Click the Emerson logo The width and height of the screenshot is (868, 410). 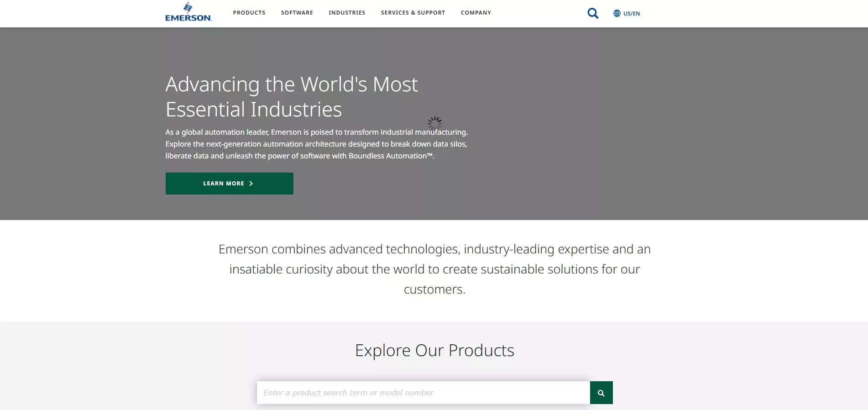coord(188,12)
